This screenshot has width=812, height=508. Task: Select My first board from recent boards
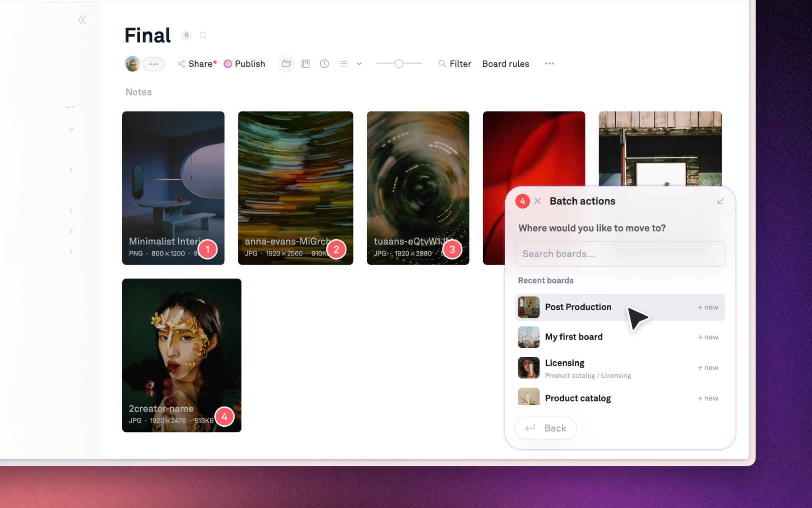coord(574,337)
